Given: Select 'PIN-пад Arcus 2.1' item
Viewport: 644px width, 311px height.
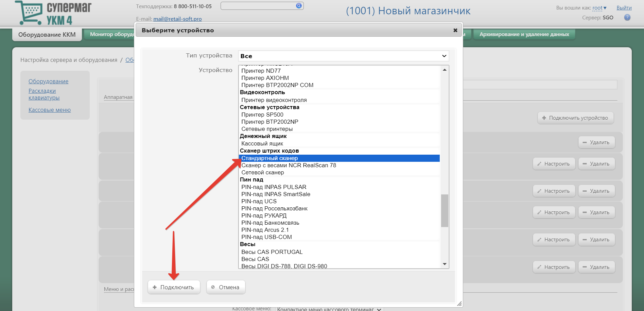Looking at the screenshot, I should [339, 230].
